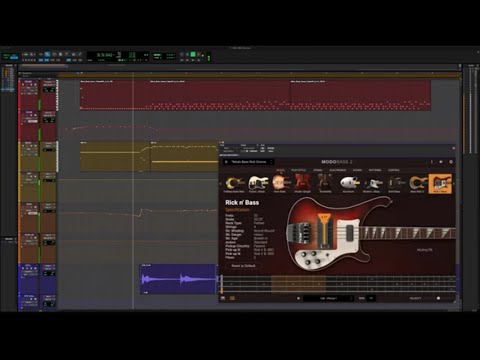Open the MODO BASS settings gear icon
The width and height of the screenshot is (480, 360).
tap(451, 162)
